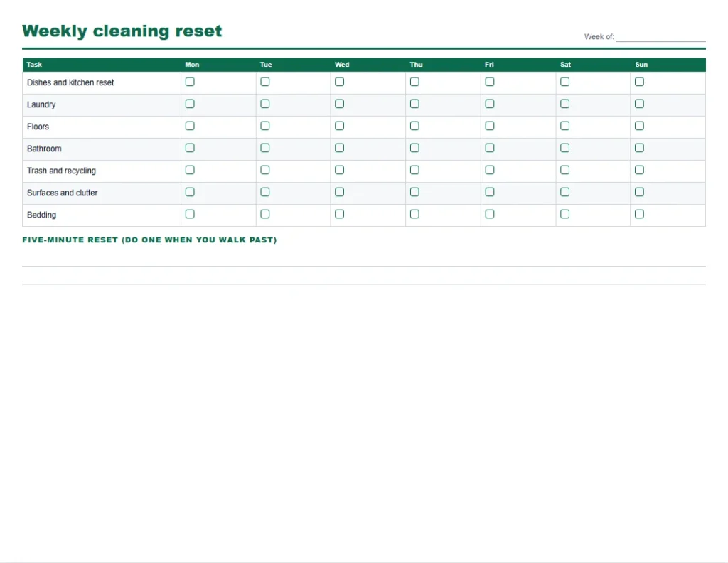This screenshot has width=728, height=563.
Task: Select the Laundry task label
Action: click(x=41, y=104)
